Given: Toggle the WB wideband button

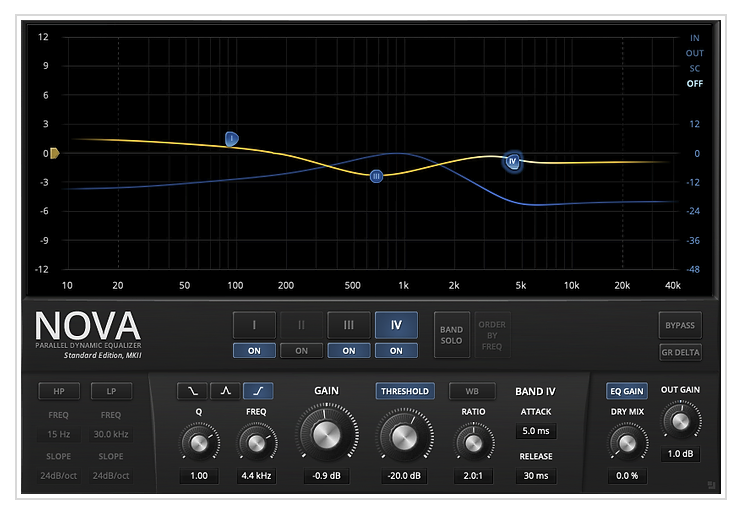Looking at the screenshot, I should point(472,391).
